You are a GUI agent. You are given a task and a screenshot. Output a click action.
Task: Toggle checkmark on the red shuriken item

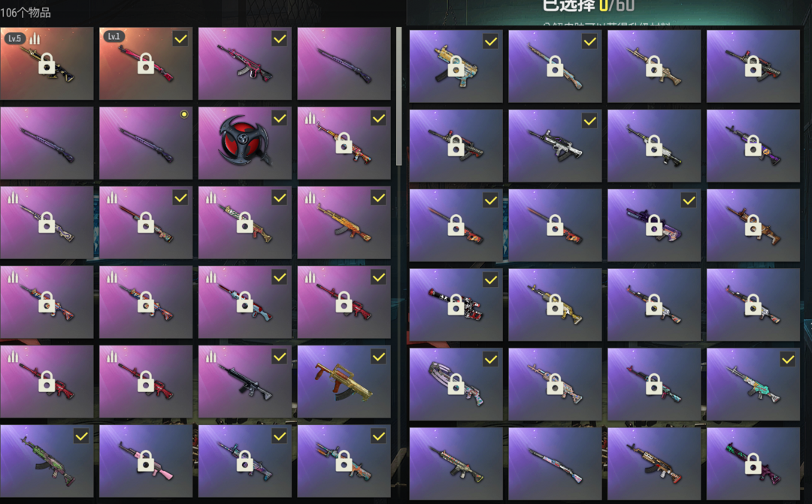coord(280,119)
